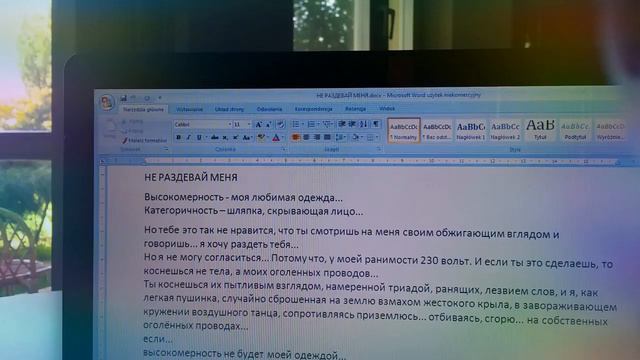Viewport: 640px width, 360px height.
Task: Open the change case Aa dropdown
Action: click(x=247, y=138)
